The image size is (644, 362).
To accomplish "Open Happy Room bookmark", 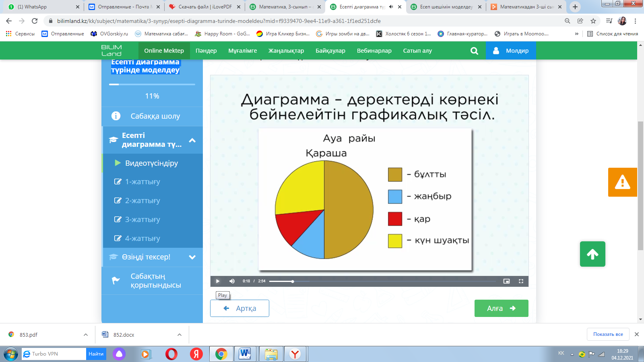I will click(x=222, y=34).
